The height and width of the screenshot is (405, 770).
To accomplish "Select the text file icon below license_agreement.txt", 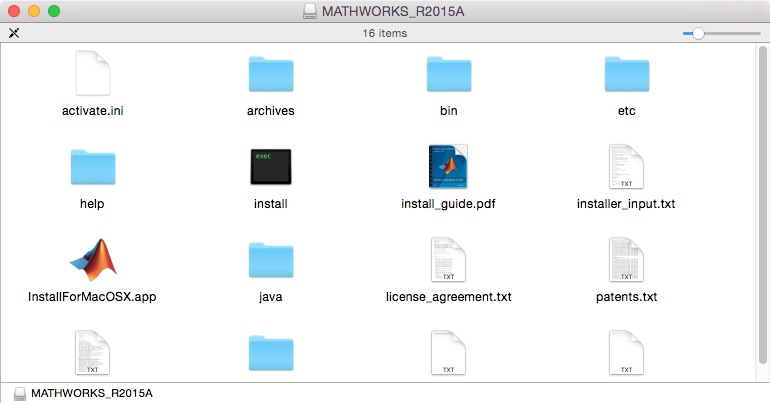I will pos(448,352).
